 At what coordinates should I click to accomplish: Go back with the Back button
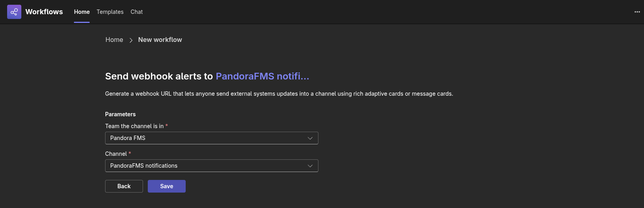[124, 186]
